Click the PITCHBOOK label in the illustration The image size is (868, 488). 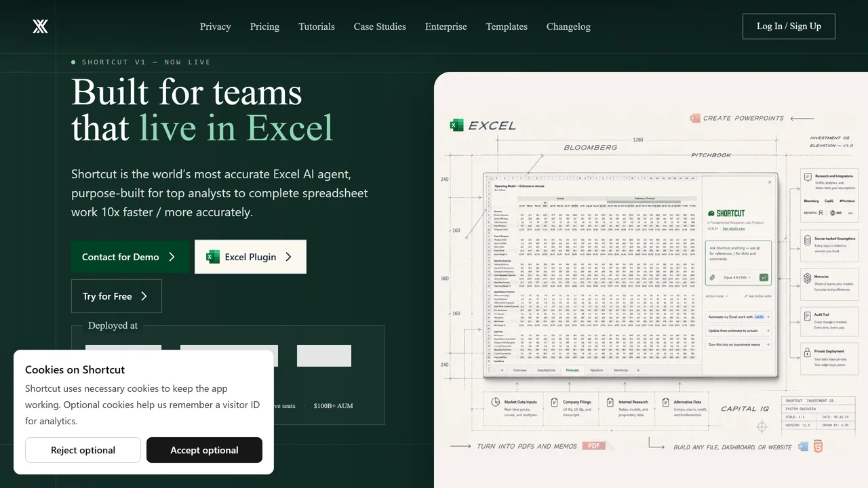[711, 155]
